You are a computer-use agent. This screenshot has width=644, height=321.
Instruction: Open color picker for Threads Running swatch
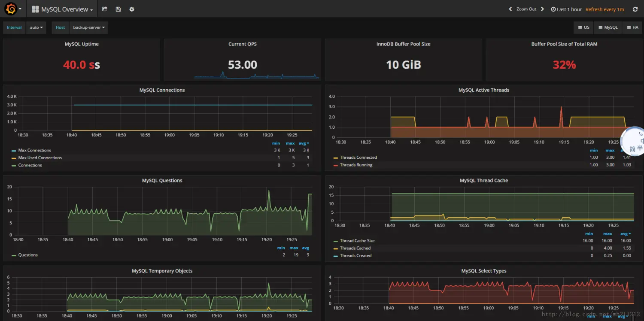pos(336,165)
